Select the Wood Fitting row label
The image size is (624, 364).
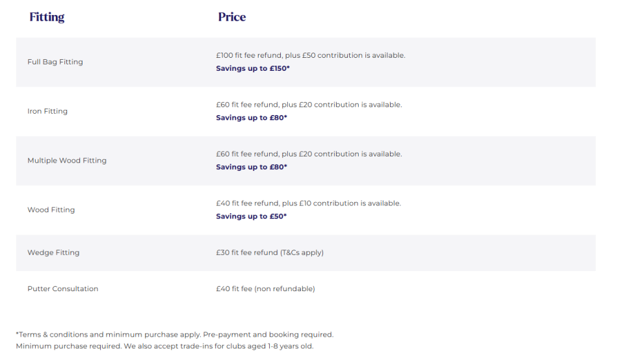[x=51, y=210]
